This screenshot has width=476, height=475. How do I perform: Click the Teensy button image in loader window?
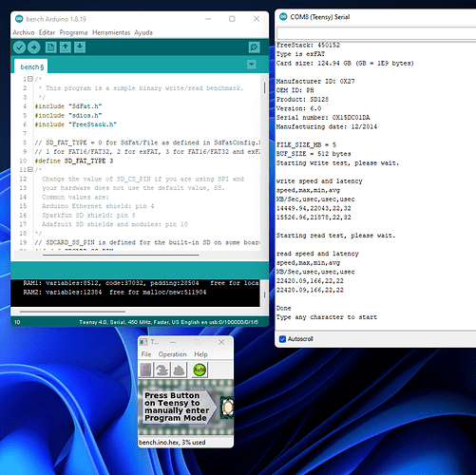(227, 408)
